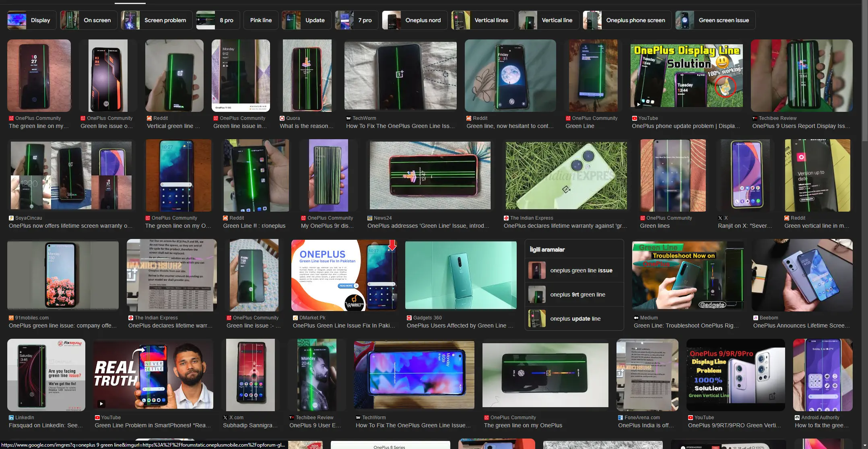This screenshot has width=868, height=449.
Task: Open Indian Express green phone on grass image
Action: coord(566,175)
